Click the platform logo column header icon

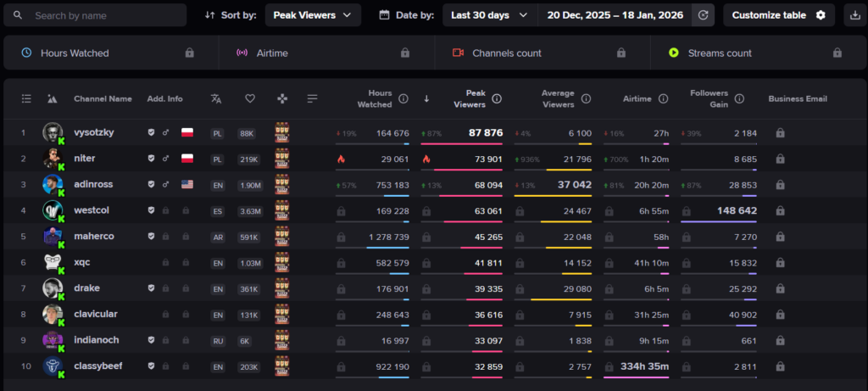click(53, 99)
